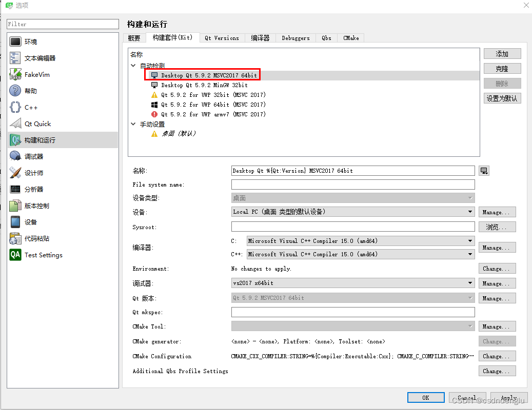Click Windows logo icon of UWP 64bit kit
The image size is (532, 410).
click(x=154, y=105)
